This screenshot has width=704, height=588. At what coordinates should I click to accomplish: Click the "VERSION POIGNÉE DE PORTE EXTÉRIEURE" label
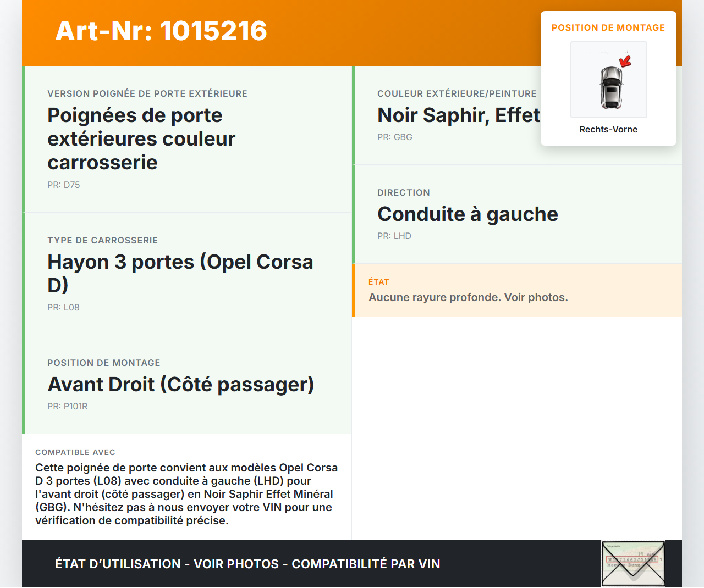[x=147, y=94]
